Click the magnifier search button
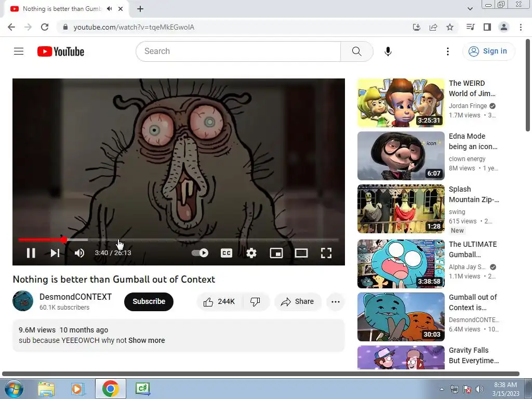 356,51
